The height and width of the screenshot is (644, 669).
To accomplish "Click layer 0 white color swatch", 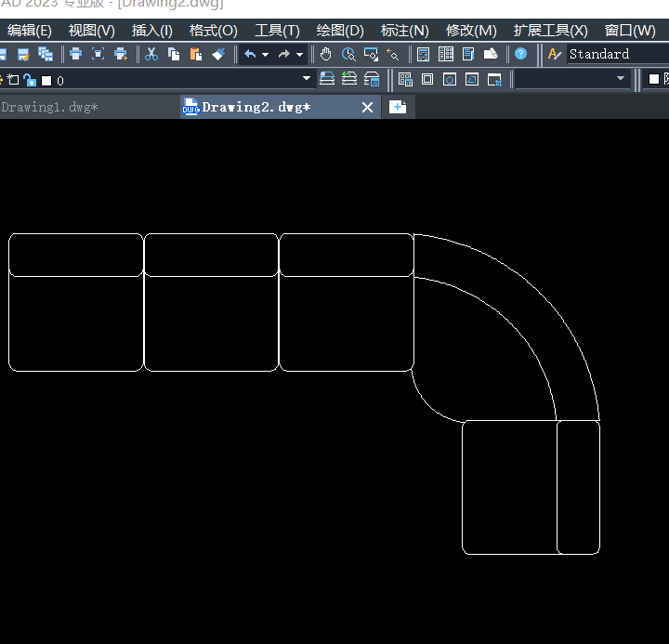I will (x=46, y=81).
